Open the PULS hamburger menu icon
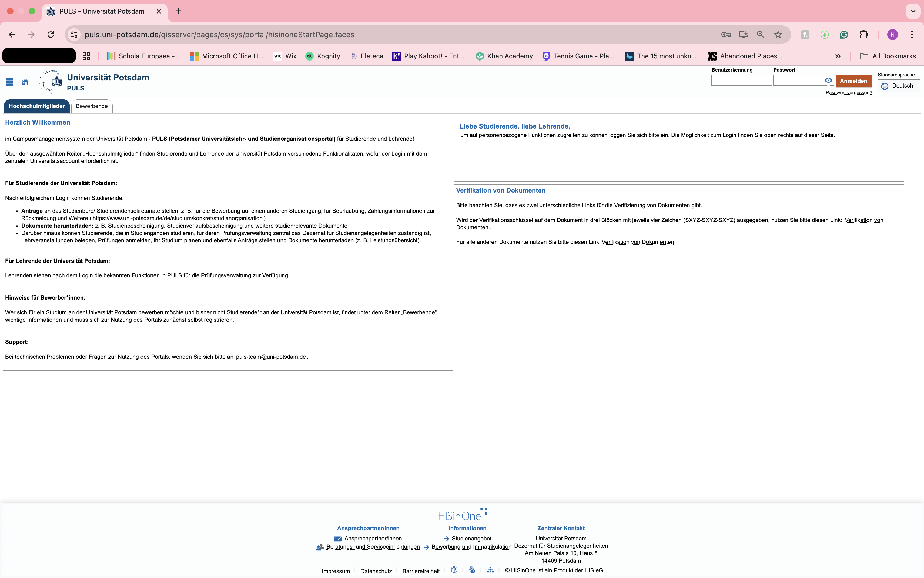This screenshot has width=924, height=578. click(x=9, y=82)
